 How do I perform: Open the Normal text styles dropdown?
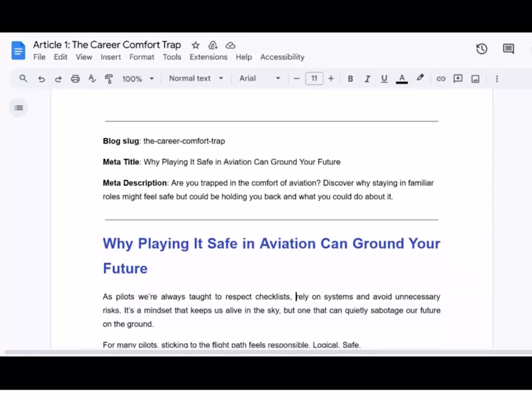(195, 78)
